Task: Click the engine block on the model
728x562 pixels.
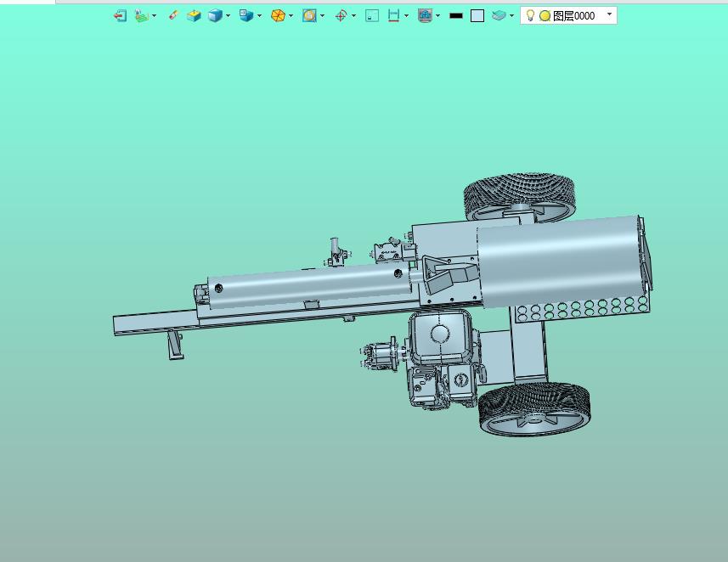Action: pos(441,360)
